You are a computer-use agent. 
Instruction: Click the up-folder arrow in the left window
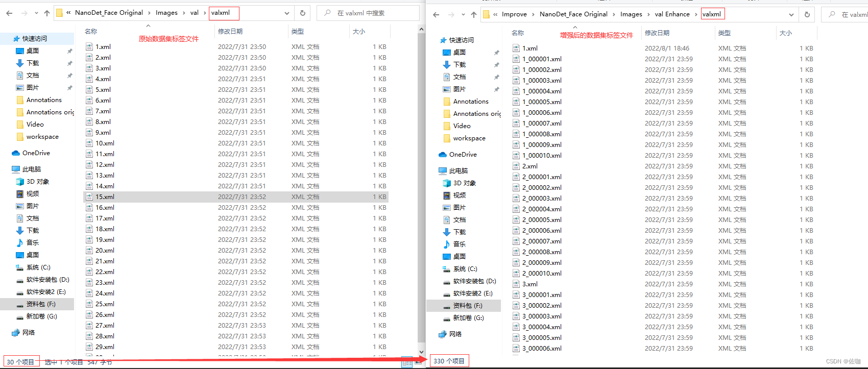pos(47,13)
